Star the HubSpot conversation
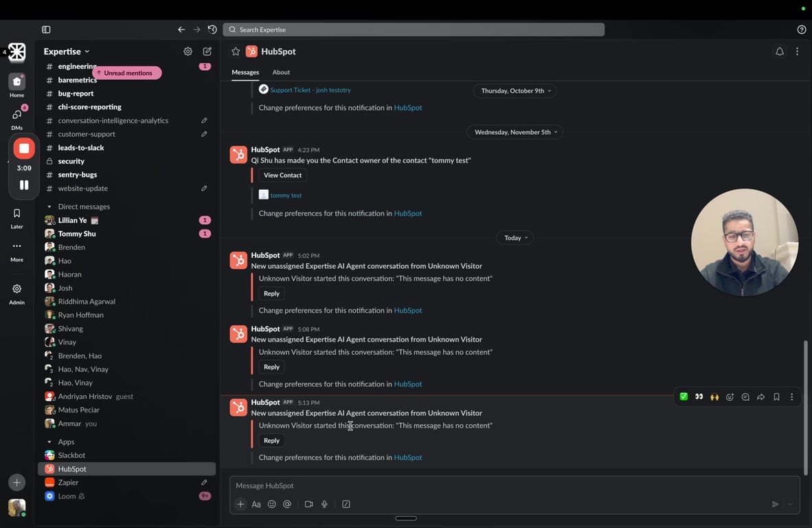The width and height of the screenshot is (812, 528). (x=236, y=52)
